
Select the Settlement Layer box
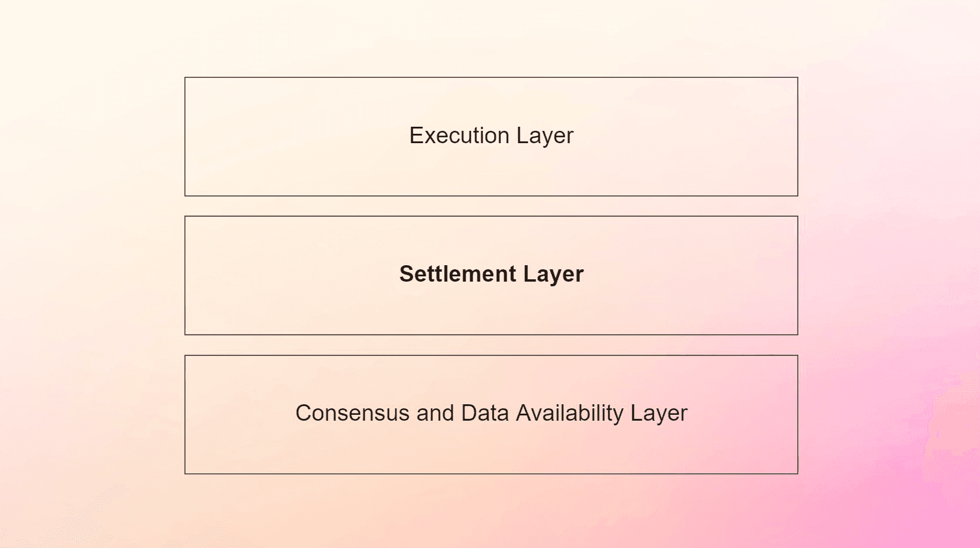pyautogui.click(x=491, y=275)
